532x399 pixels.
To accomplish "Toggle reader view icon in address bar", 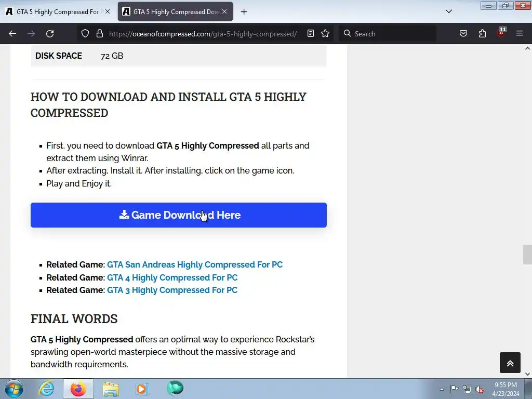I will point(311,34).
